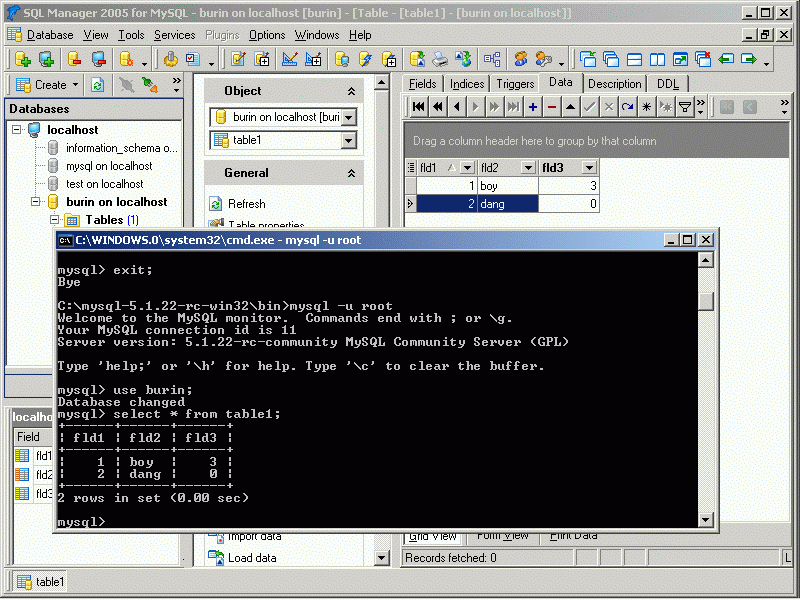Jump to the first record in data grid
This screenshot has height=600, width=800.
(418, 107)
